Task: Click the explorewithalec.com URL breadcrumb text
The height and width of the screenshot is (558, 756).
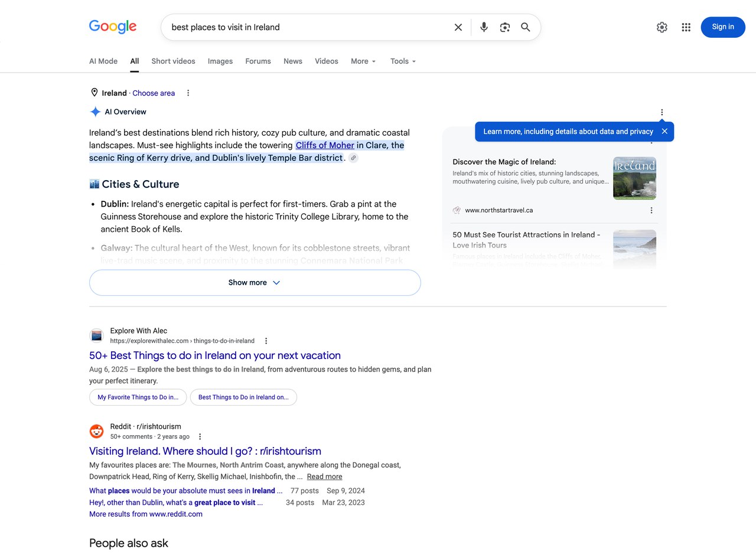Action: click(183, 341)
